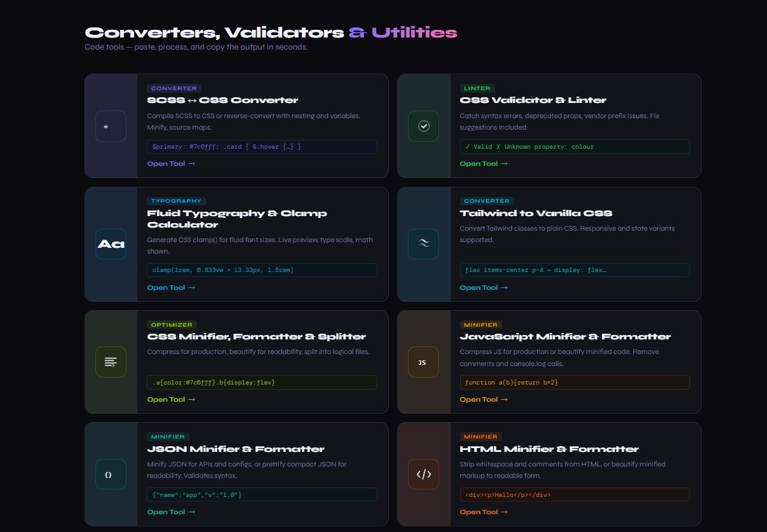The image size is (767, 532).
Task: Click the CSS Minifier lines icon
Action: click(111, 362)
